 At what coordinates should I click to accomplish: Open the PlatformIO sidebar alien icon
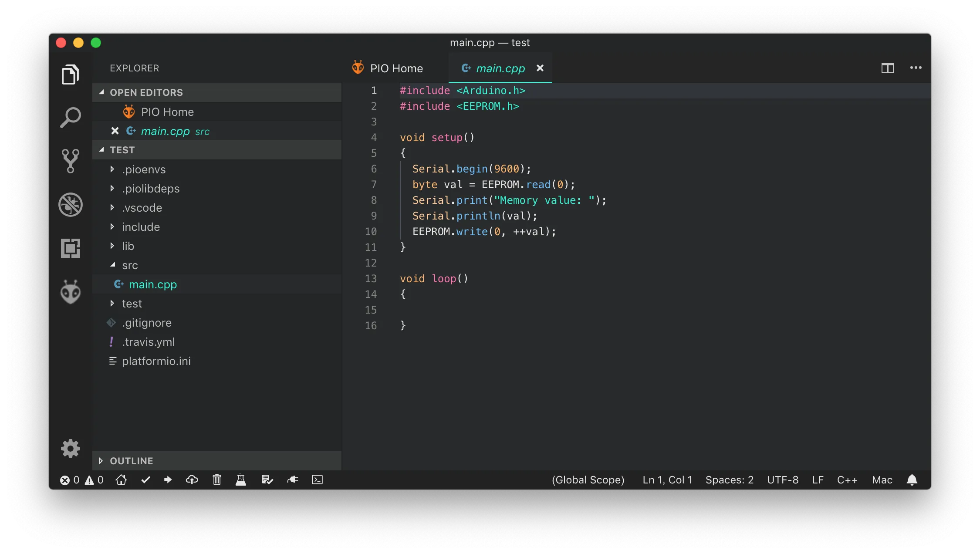(70, 292)
